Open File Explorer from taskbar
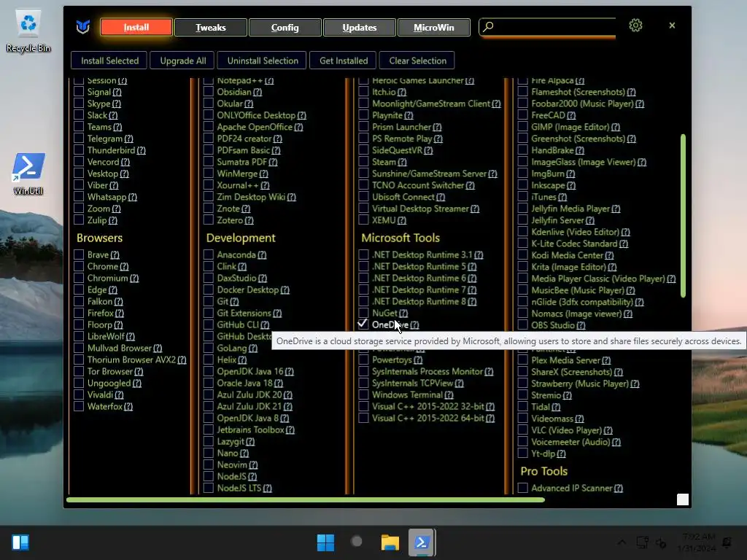This screenshot has height=560, width=747. point(390,542)
